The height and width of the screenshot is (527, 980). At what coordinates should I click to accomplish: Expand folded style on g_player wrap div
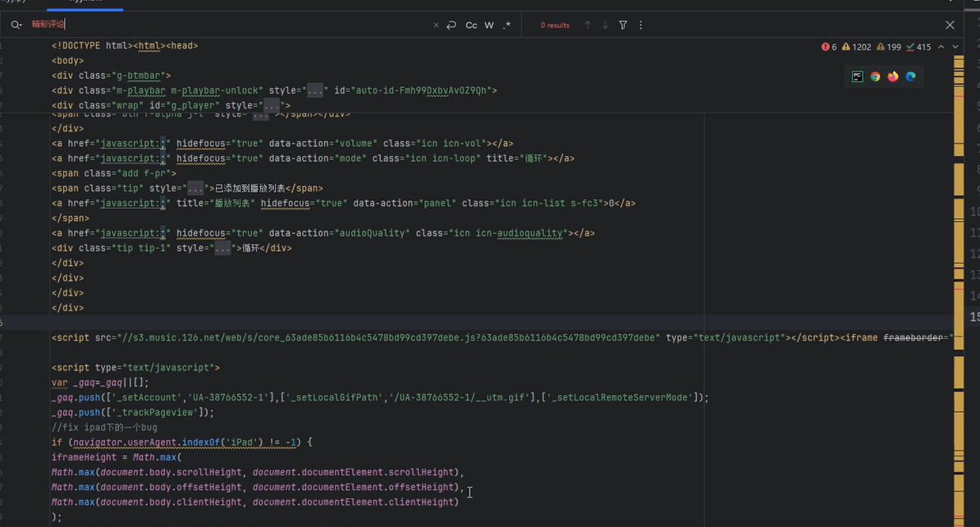272,106
